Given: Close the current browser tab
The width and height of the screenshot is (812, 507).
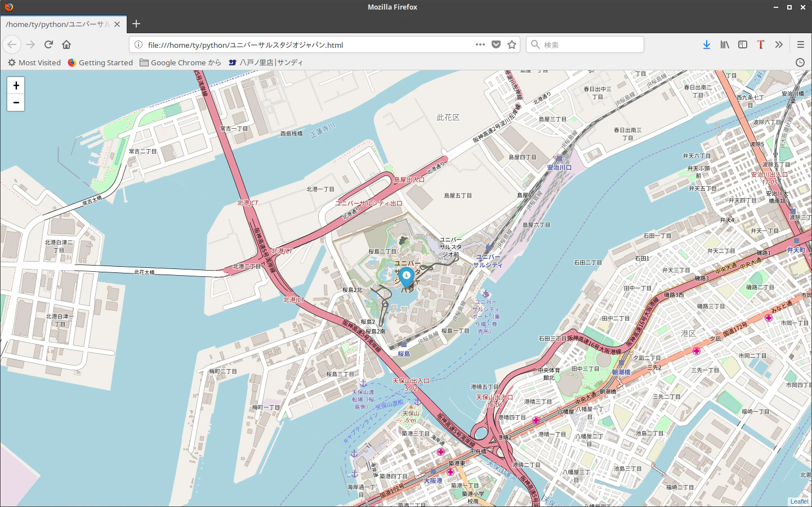Looking at the screenshot, I should tap(117, 24).
